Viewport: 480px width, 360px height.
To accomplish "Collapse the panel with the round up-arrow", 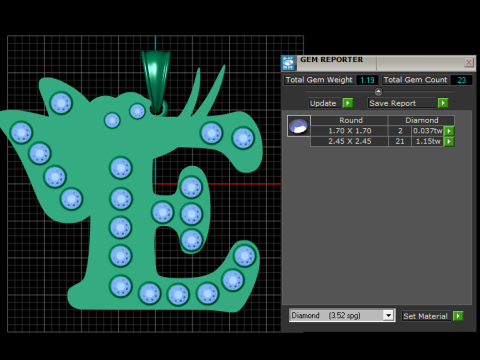I will coord(378,91).
